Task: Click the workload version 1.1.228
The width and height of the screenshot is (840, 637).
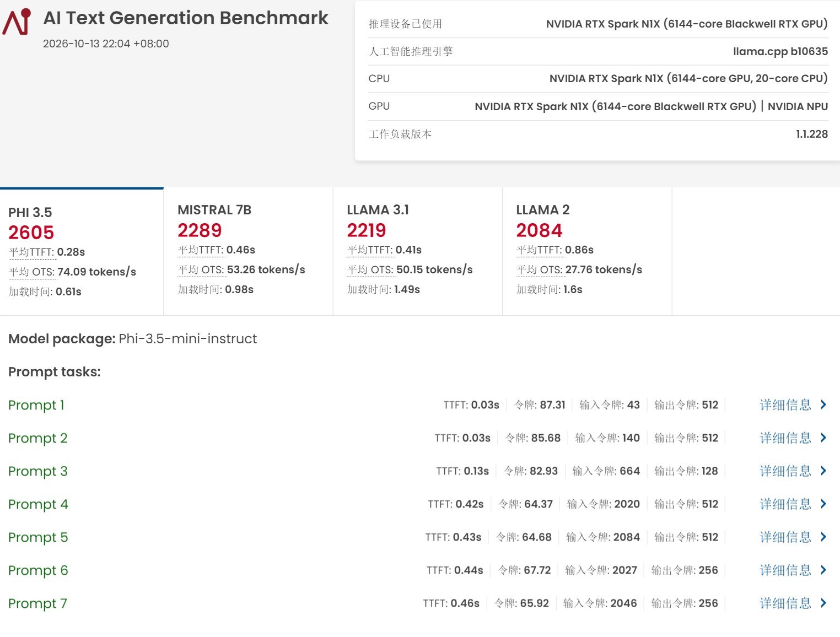Action: [812, 134]
